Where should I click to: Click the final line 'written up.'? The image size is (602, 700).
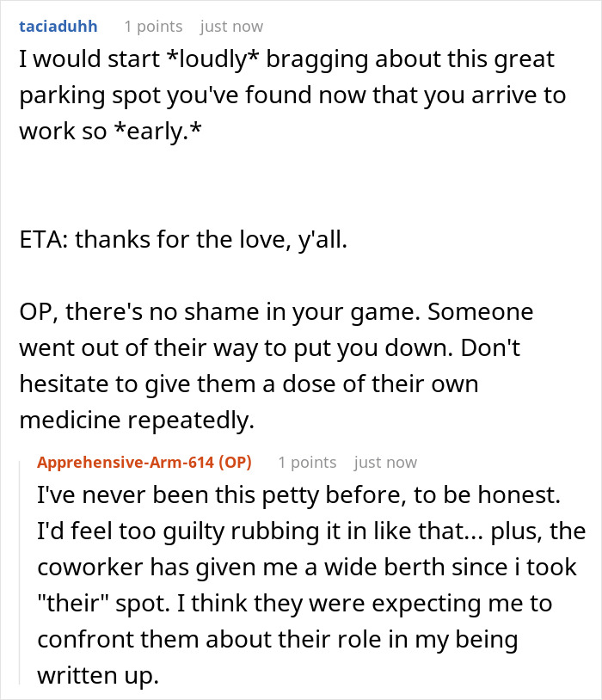[x=98, y=676]
